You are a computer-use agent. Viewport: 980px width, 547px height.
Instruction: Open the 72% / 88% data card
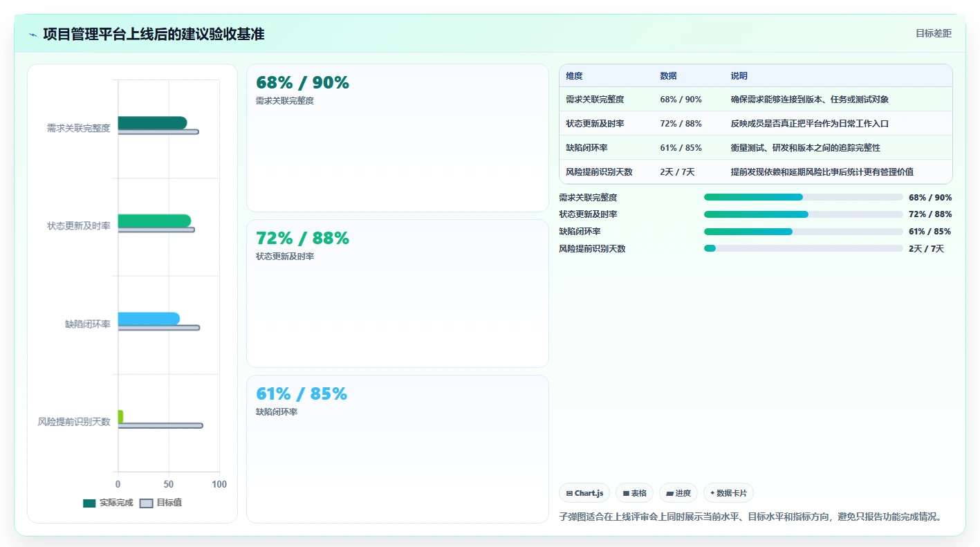[x=398, y=293]
